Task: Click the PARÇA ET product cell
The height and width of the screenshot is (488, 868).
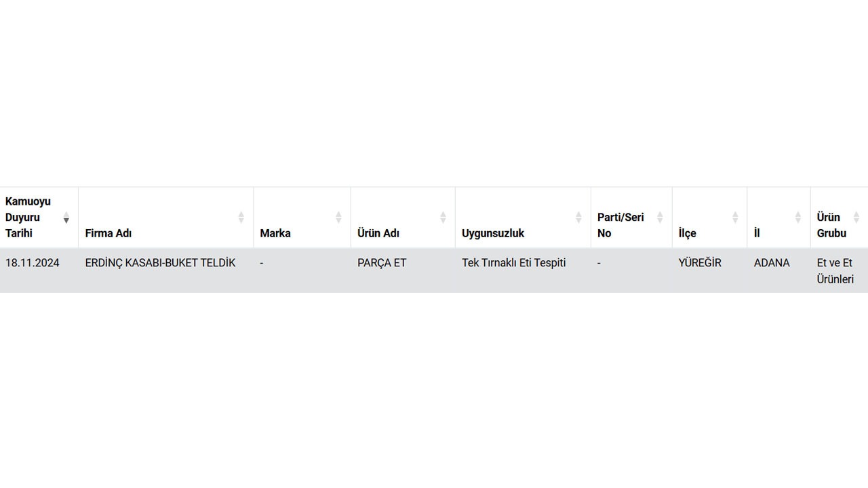Action: pos(382,263)
